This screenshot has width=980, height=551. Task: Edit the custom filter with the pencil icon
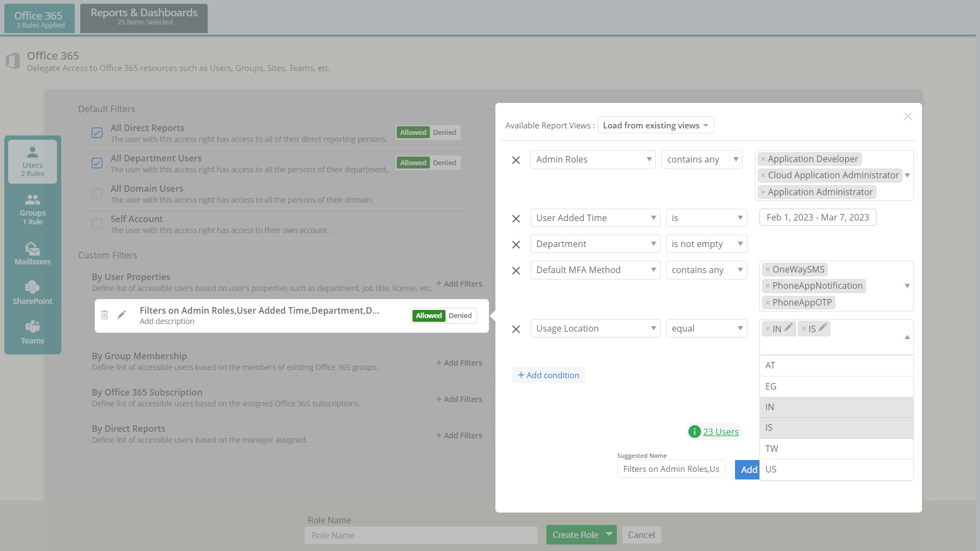(x=122, y=314)
